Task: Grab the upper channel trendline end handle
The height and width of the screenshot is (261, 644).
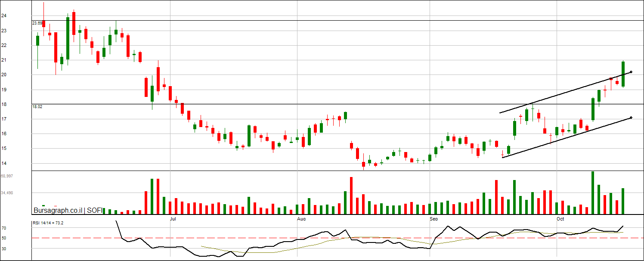Action: point(631,72)
